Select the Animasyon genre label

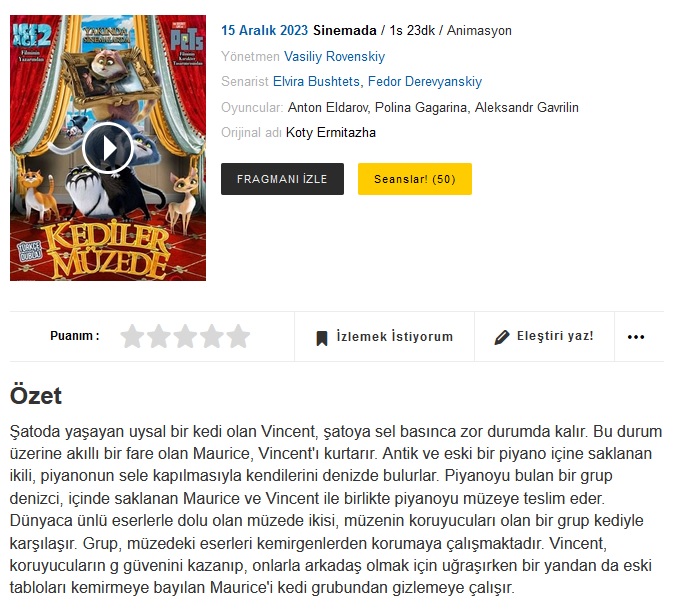479,31
